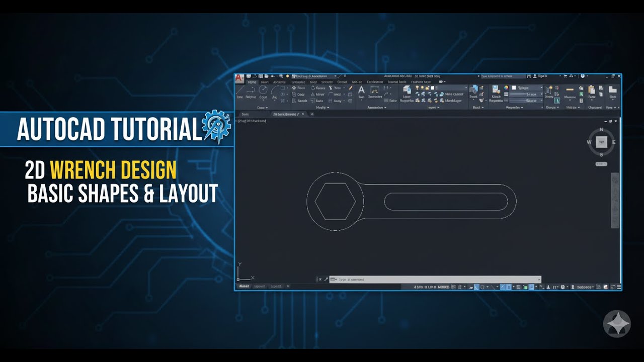
Task: Click the Table tool in Annotation panel
Action: (390, 101)
